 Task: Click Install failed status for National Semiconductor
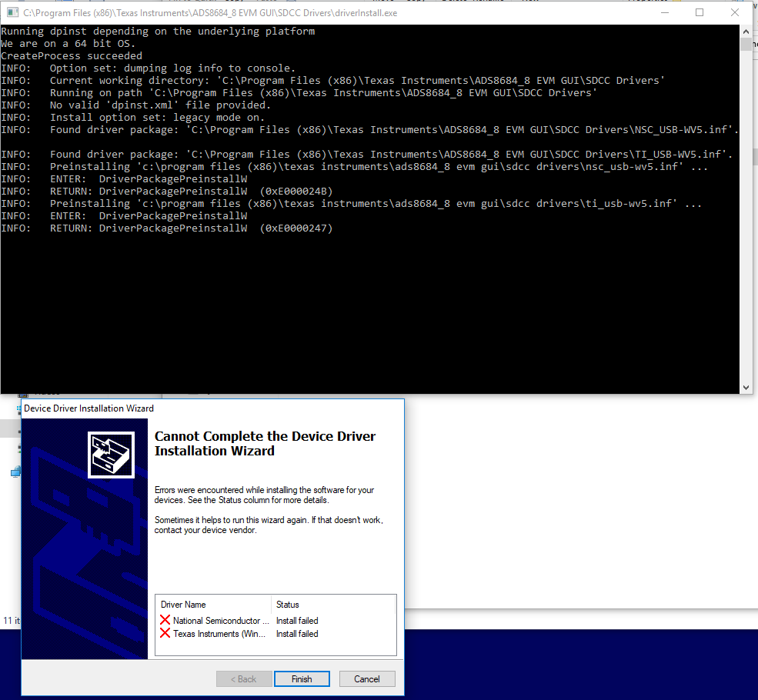click(297, 620)
